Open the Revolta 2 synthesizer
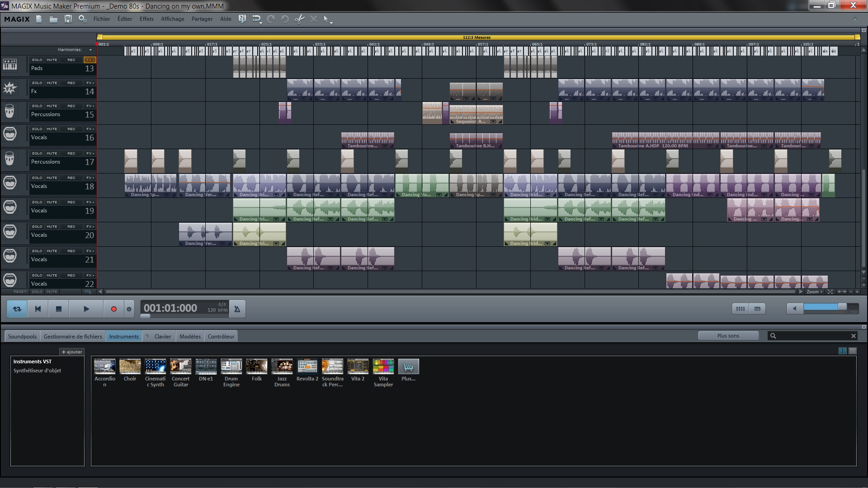 (x=307, y=367)
